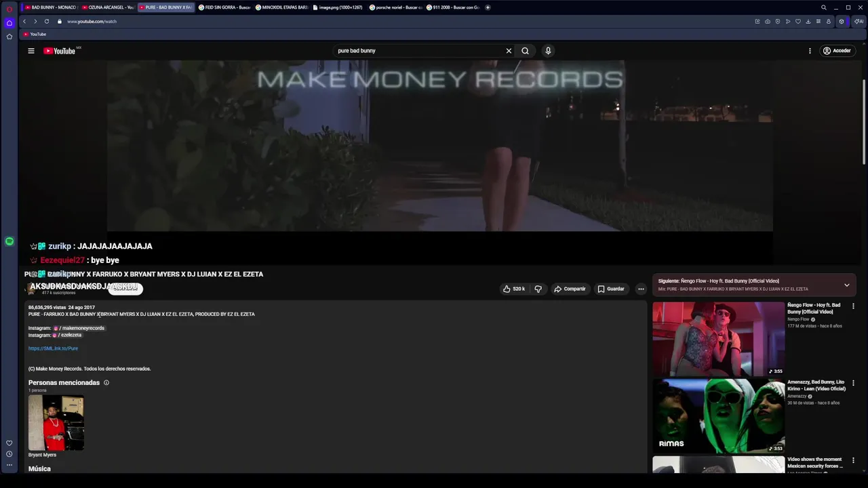Image resolution: width=868 pixels, height=488 pixels.
Task: Switch to MINOXIDIL ETAPAS tab
Action: tap(281, 7)
